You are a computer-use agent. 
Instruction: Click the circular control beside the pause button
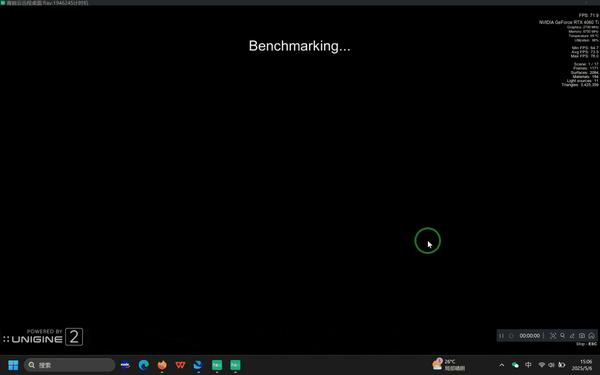pyautogui.click(x=511, y=336)
